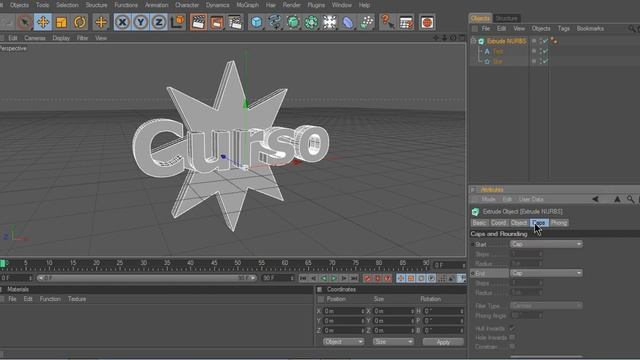
Task: Open the NURBS objects icon
Action: (x=293, y=22)
